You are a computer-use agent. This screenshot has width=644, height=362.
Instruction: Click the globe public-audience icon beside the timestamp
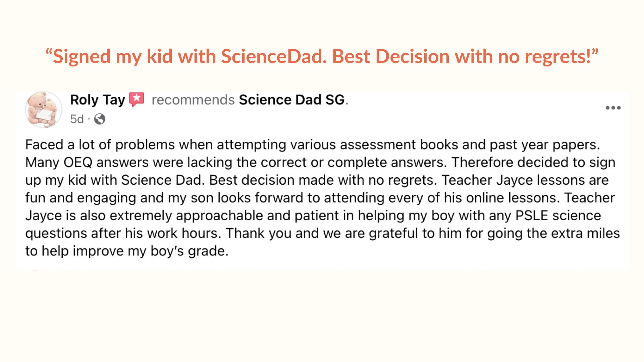[x=100, y=119]
